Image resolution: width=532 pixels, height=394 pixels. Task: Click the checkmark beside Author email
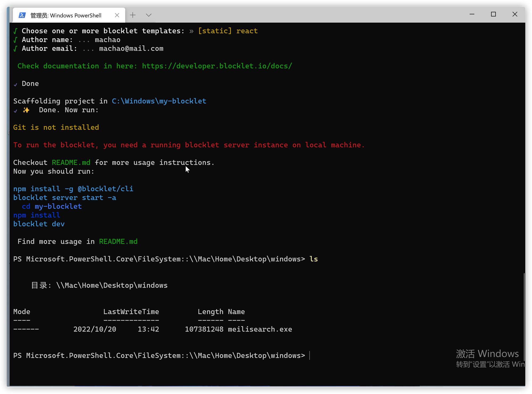point(15,48)
